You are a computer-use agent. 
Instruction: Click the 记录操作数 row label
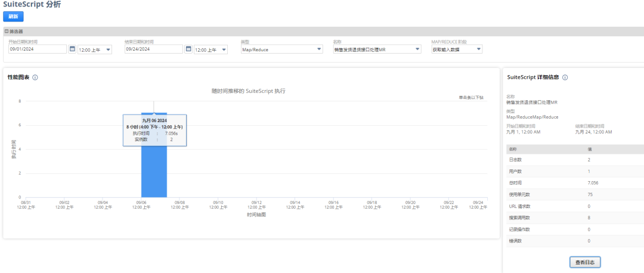click(519, 229)
